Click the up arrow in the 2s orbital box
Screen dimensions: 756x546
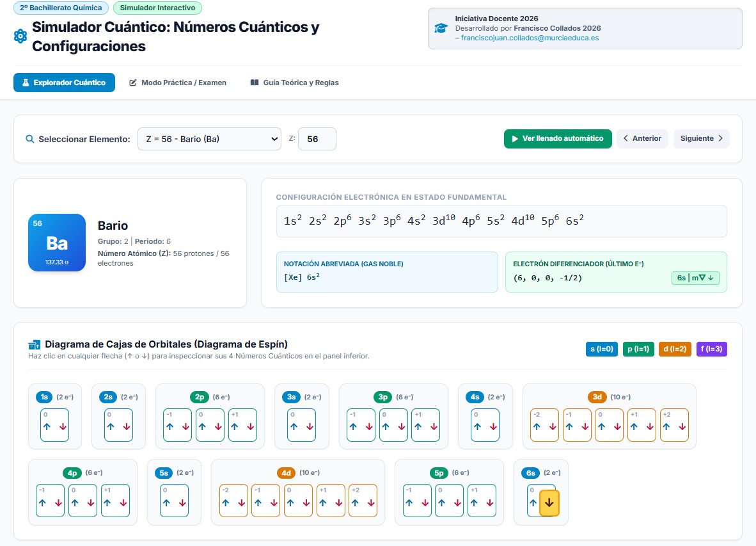pyautogui.click(x=111, y=426)
